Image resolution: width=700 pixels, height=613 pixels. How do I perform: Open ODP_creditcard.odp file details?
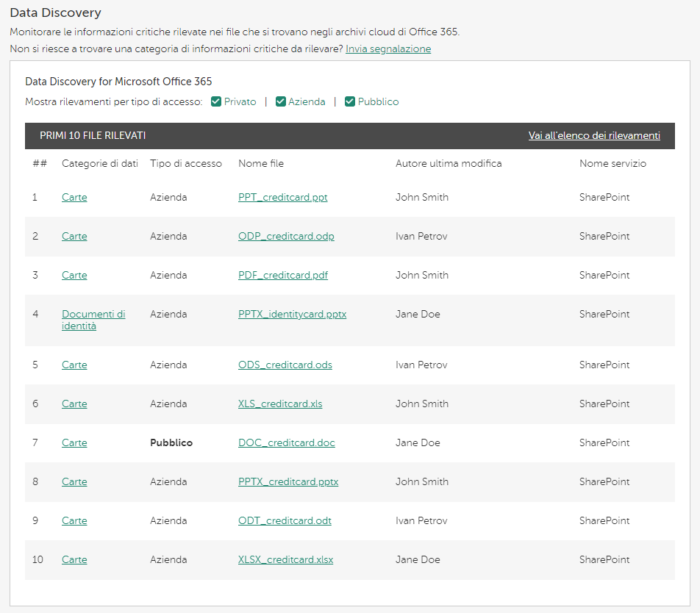click(286, 237)
